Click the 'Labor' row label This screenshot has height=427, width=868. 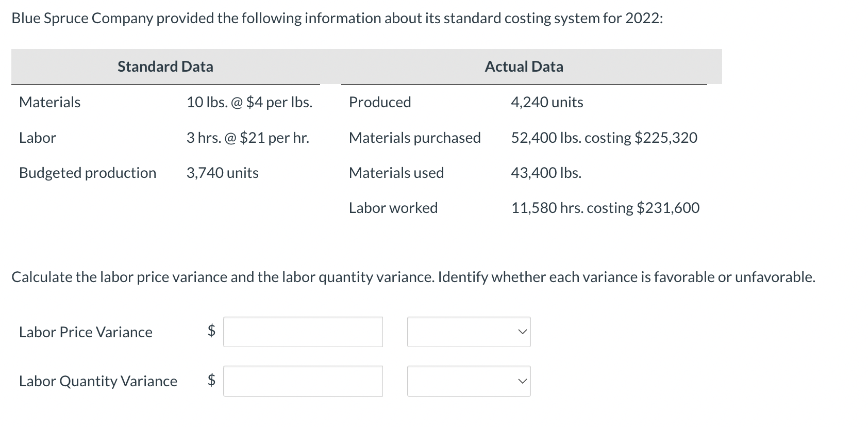pyautogui.click(x=38, y=138)
